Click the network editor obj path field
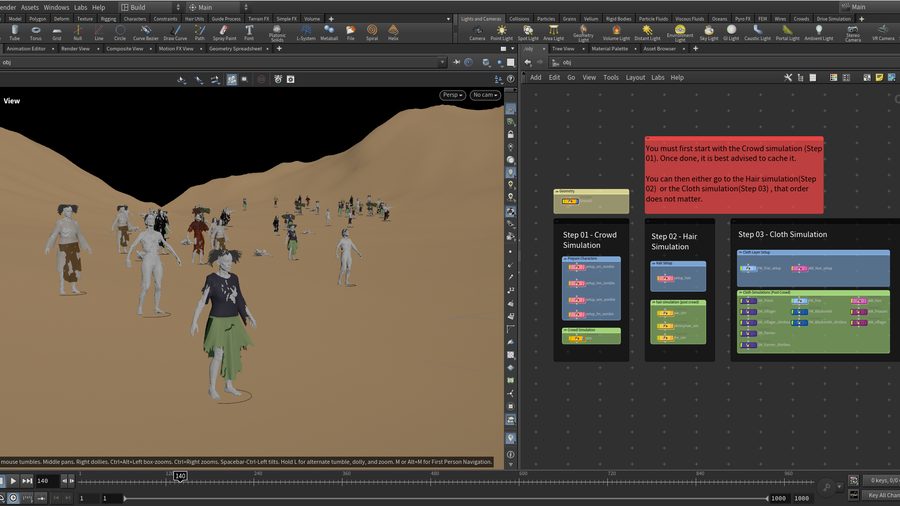900x506 pixels. (x=726, y=62)
